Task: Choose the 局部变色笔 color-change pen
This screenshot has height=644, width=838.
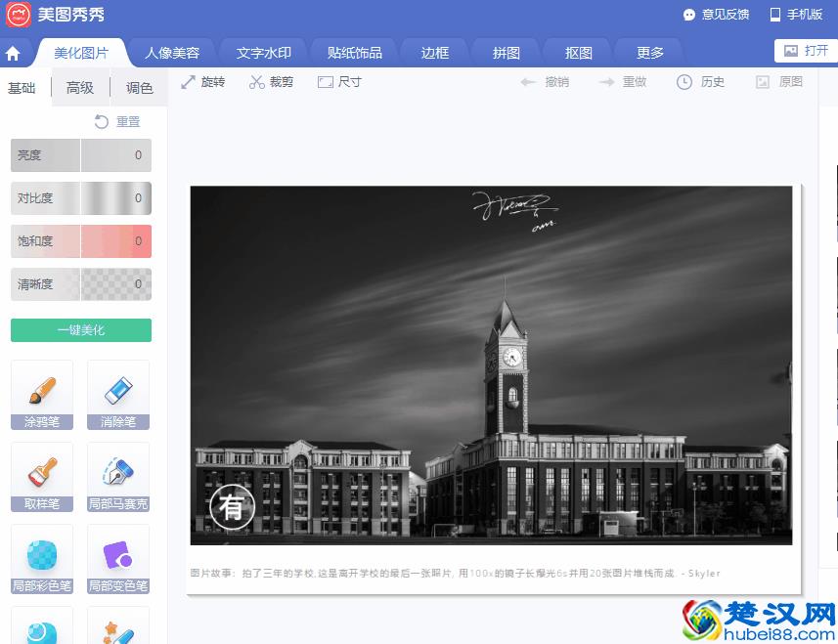Action: pyautogui.click(x=117, y=558)
